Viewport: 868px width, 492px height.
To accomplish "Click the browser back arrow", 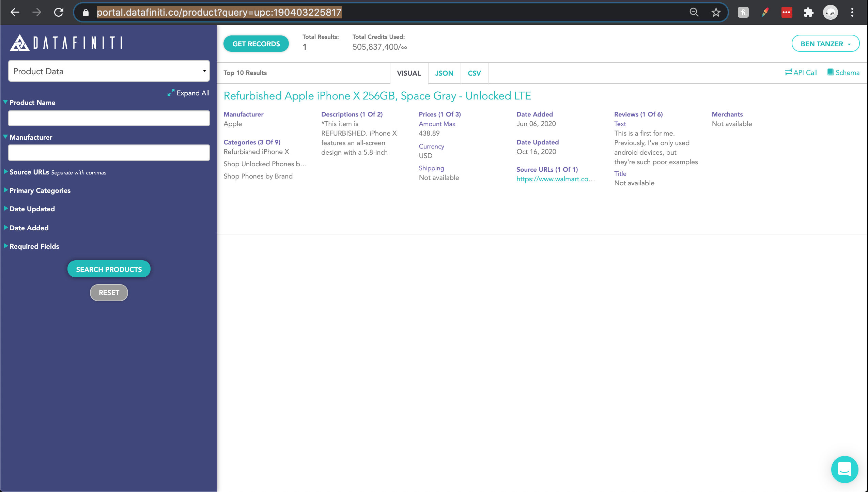I will point(15,12).
